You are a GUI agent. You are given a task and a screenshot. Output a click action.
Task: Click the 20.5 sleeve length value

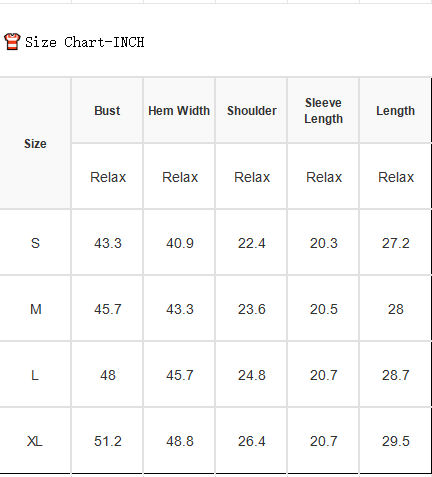[324, 309]
